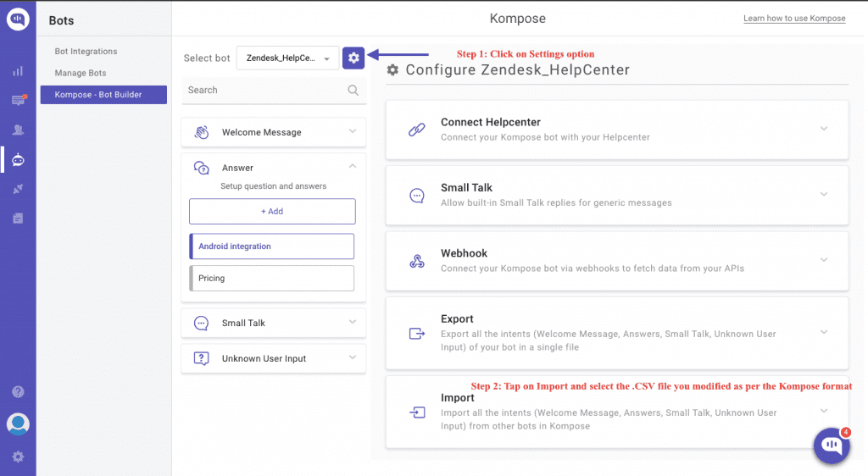Collapse the Answer section chevron
The height and width of the screenshot is (476, 868).
point(353,166)
